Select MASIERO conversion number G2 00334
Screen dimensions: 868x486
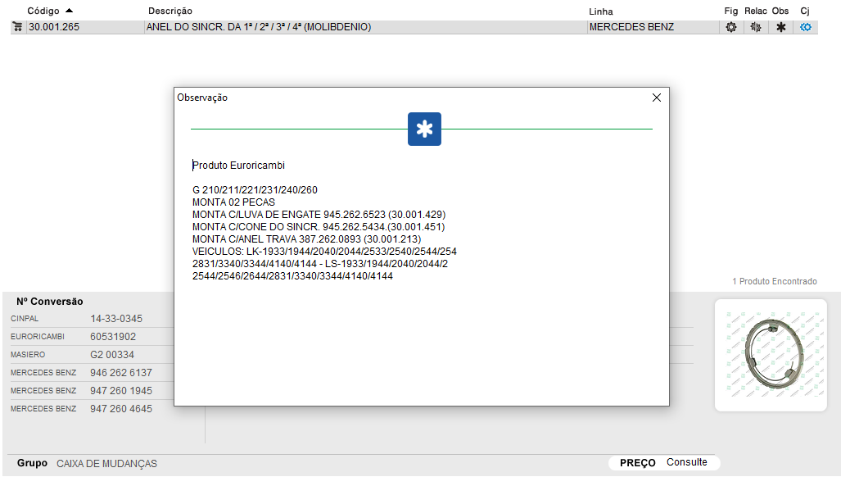(112, 355)
